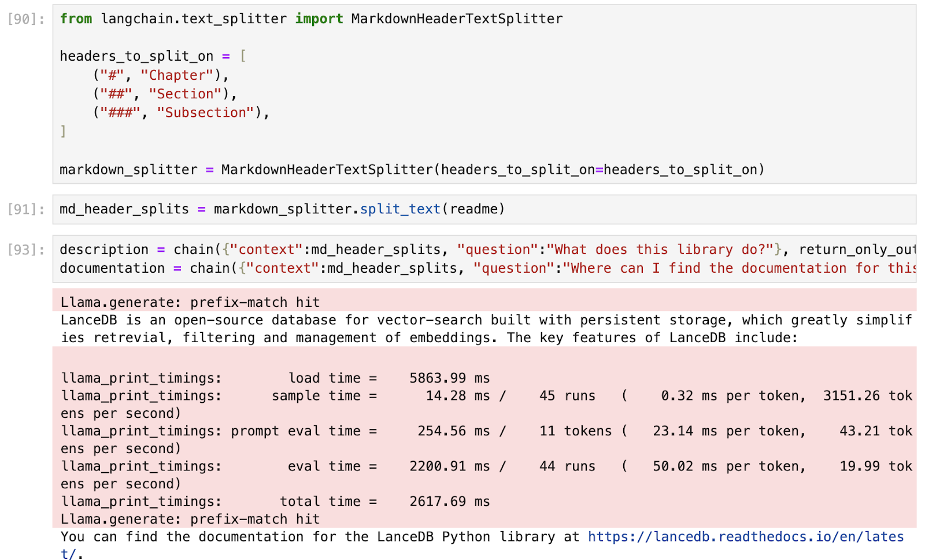The height and width of the screenshot is (560, 925).
Task: Focus the md_header_splits code cell
Action: [636, 209]
